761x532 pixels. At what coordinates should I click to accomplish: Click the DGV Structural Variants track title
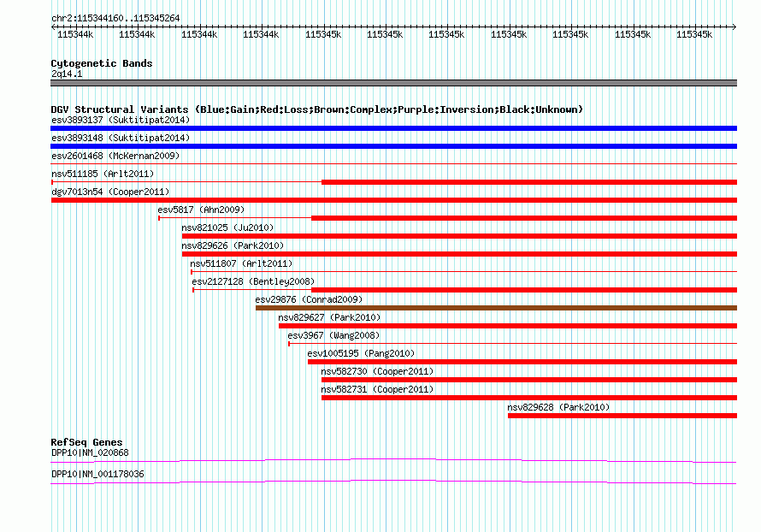pyautogui.click(x=316, y=109)
